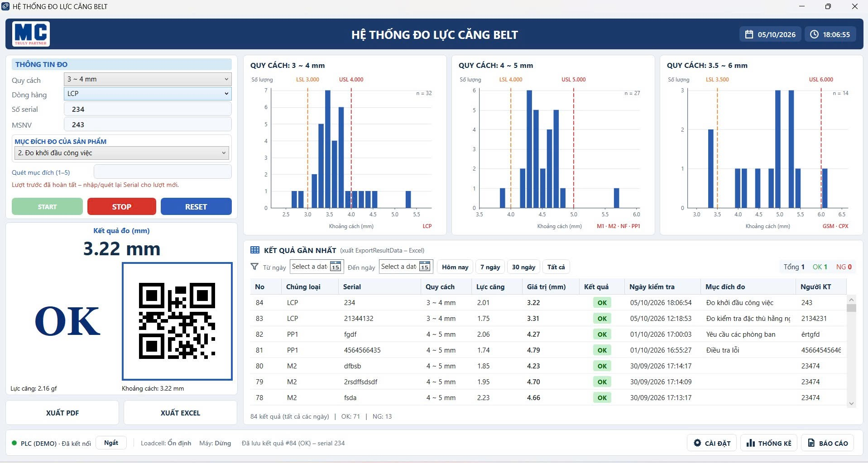This screenshot has height=463, width=868.
Task: Disconnect PLC with Ngắt button
Action: (x=111, y=443)
